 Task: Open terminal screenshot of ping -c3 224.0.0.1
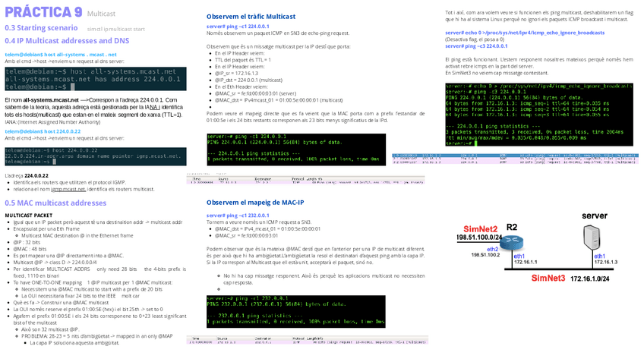(539, 115)
